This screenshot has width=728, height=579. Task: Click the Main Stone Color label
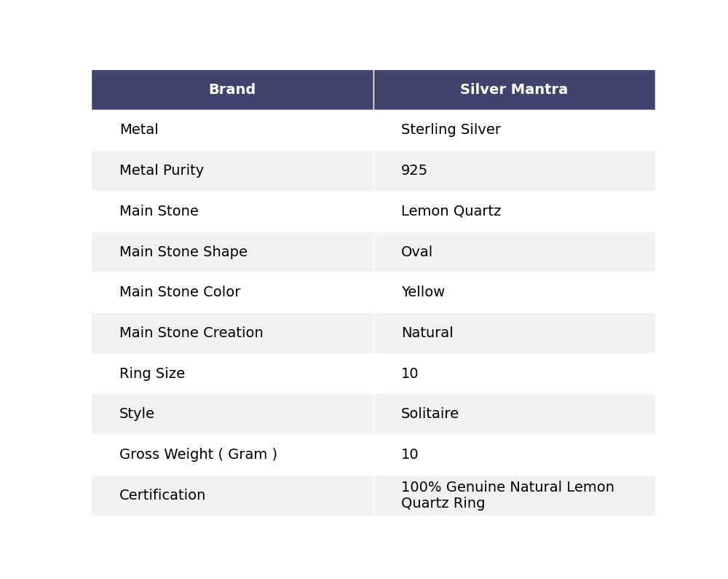point(180,292)
